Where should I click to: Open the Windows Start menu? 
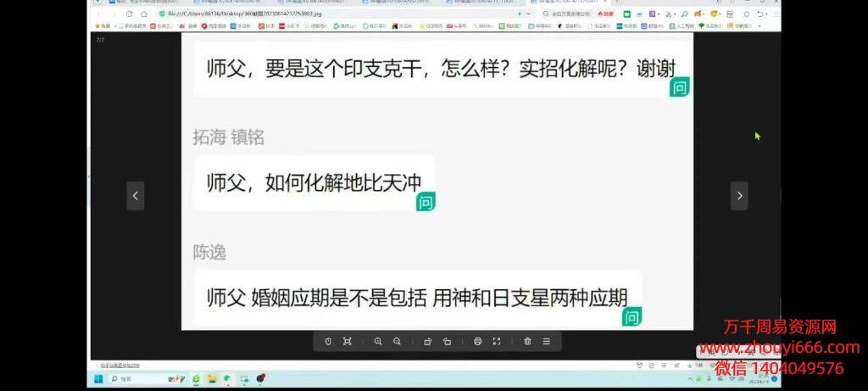98,378
